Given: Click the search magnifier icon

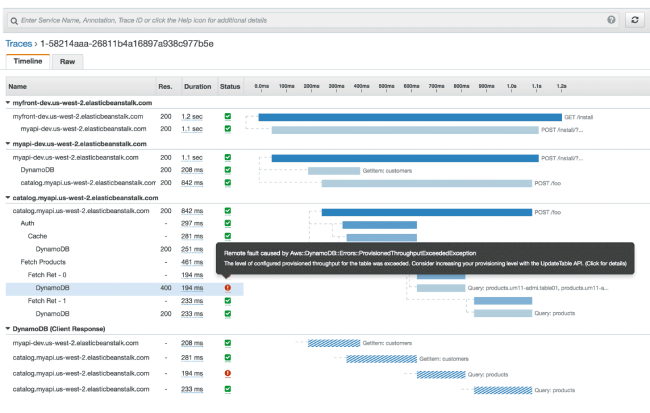Looking at the screenshot, I should [x=12, y=20].
